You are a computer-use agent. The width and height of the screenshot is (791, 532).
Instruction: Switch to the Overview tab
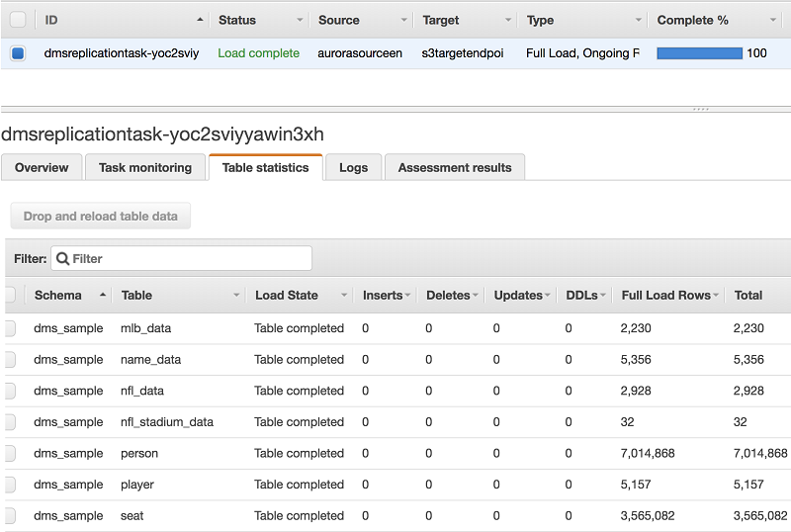42,168
